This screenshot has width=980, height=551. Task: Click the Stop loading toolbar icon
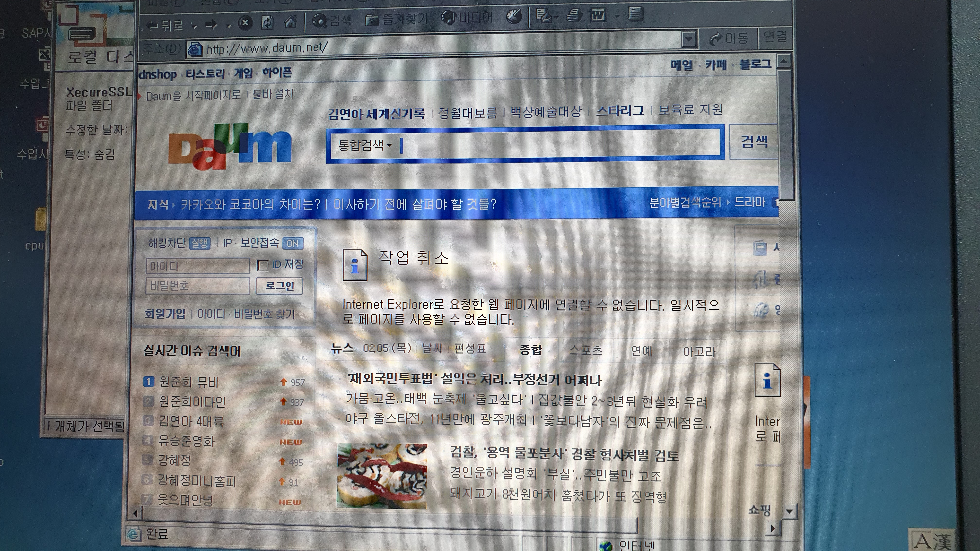pos(245,22)
